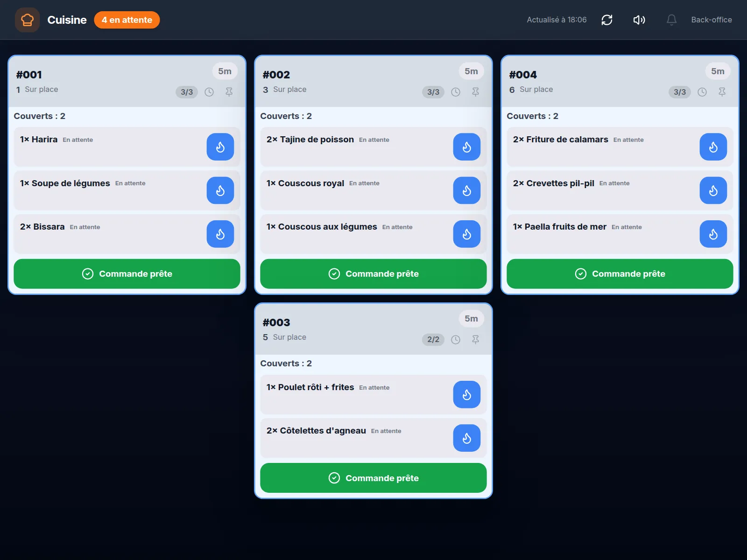Start cooking Paella fruits de mer

[x=713, y=234]
